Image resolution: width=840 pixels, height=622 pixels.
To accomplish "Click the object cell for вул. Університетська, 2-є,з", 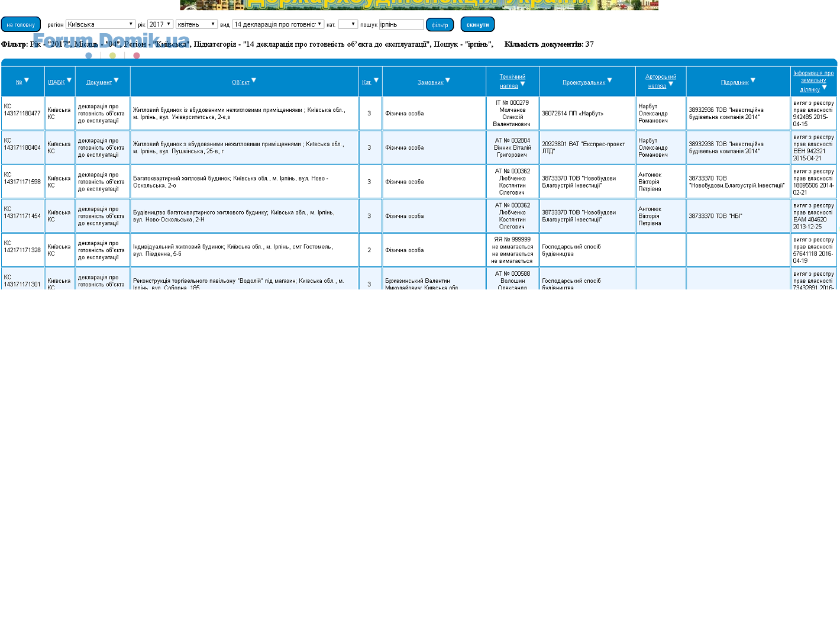I will point(244,114).
